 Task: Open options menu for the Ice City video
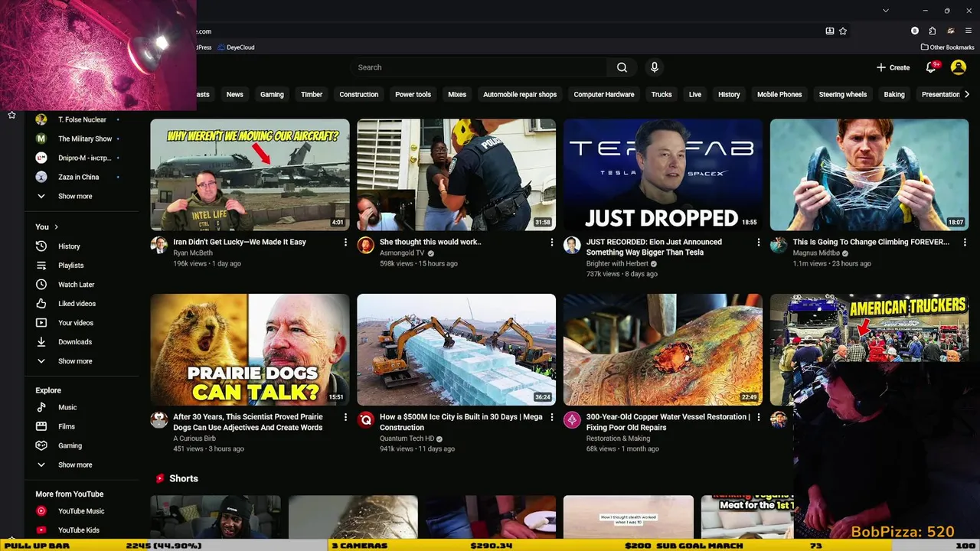click(x=552, y=418)
